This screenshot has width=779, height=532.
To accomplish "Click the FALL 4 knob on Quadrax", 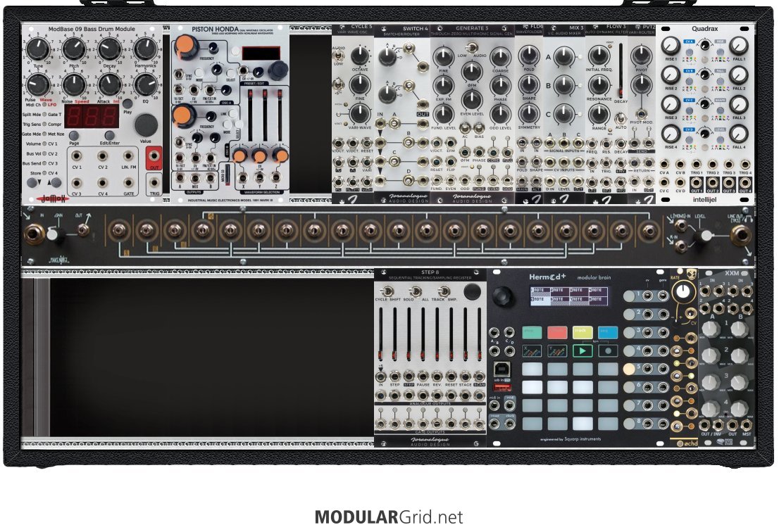I will [x=739, y=134].
